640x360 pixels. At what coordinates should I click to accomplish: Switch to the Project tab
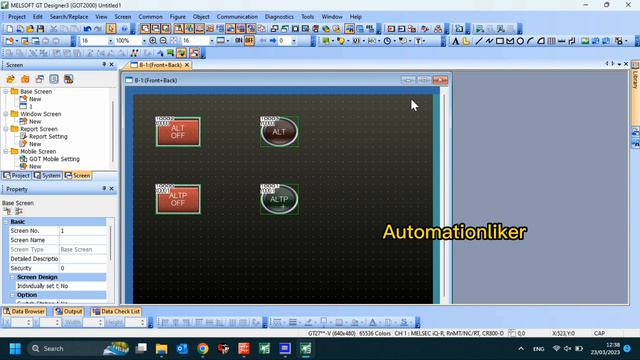click(16, 176)
